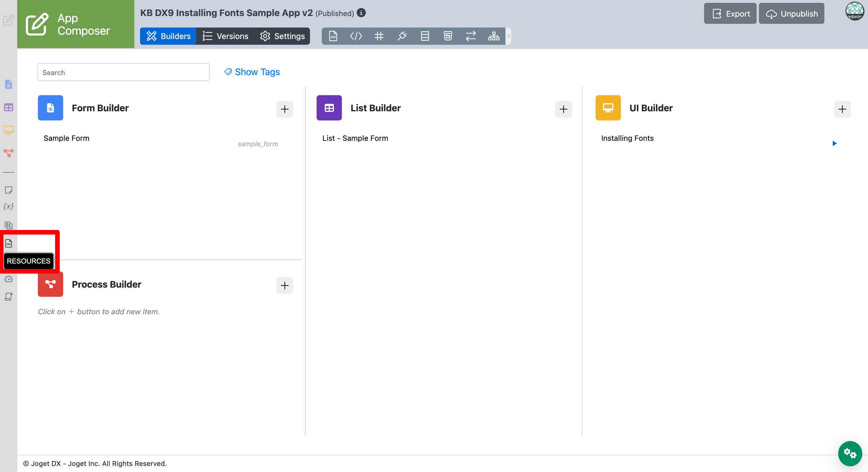
Task: Focus the Search input field
Action: coord(123,72)
